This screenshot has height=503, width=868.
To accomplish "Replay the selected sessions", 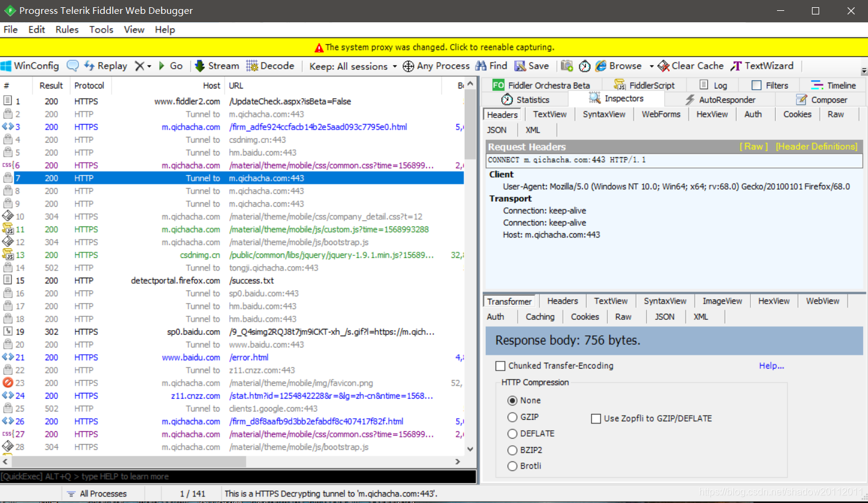I will pyautogui.click(x=105, y=66).
